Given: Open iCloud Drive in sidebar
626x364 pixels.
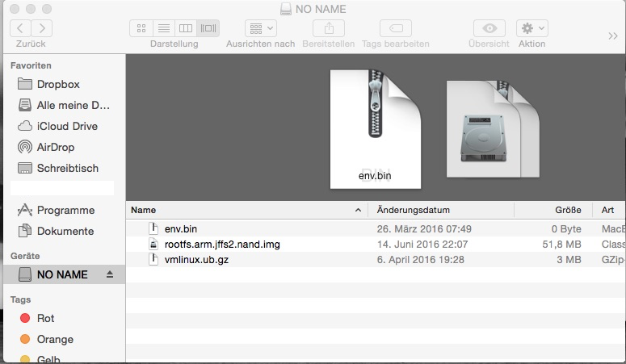Looking at the screenshot, I should tap(67, 126).
